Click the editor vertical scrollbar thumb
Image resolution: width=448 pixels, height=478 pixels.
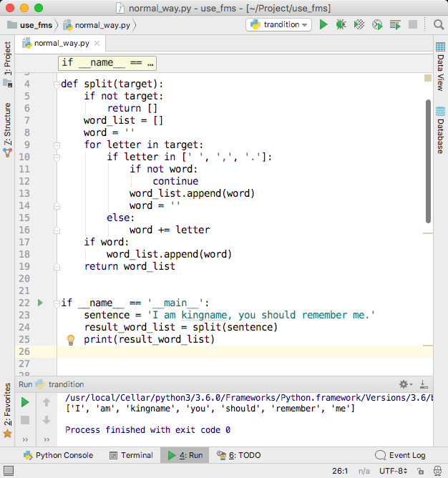click(428, 161)
